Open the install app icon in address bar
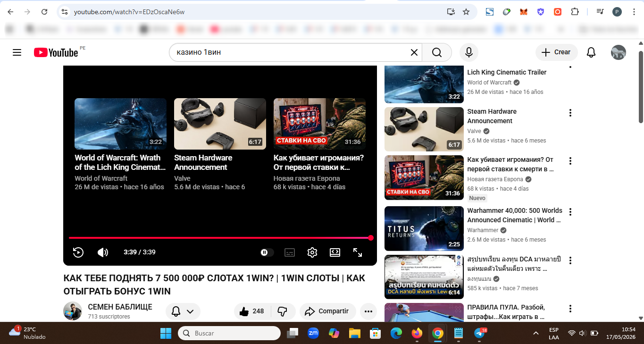 click(x=451, y=12)
